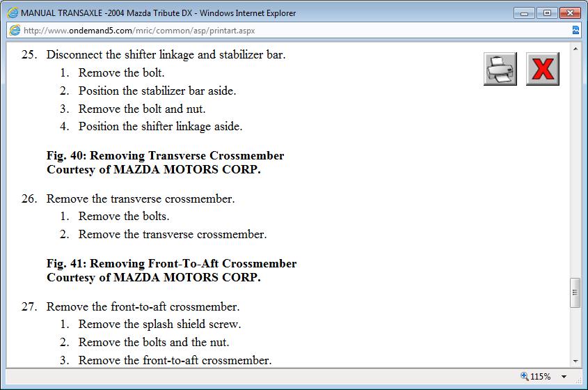588x390 pixels.
Task: Click step 25 'Disconnect the shifter linkage and stabilizer bar'
Action: point(166,55)
